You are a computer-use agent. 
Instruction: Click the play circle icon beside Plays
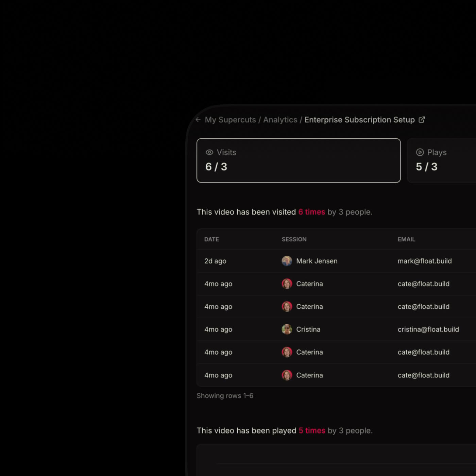coord(420,152)
